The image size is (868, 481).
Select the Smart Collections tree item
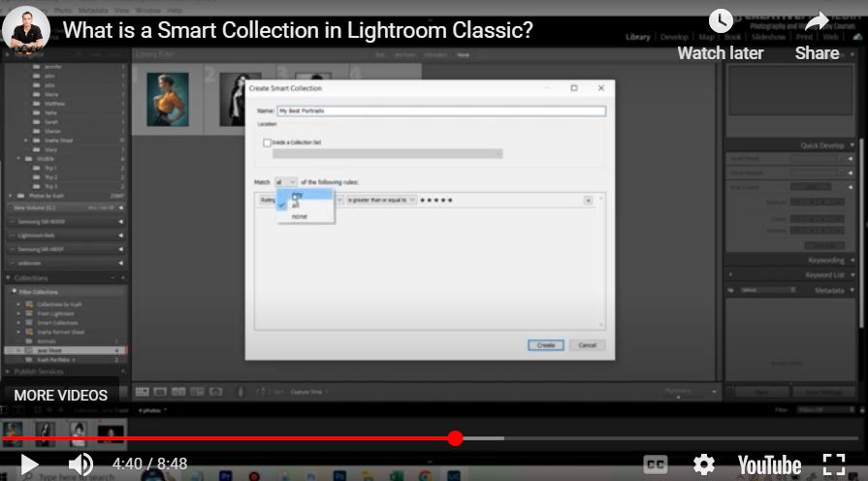coord(57,323)
